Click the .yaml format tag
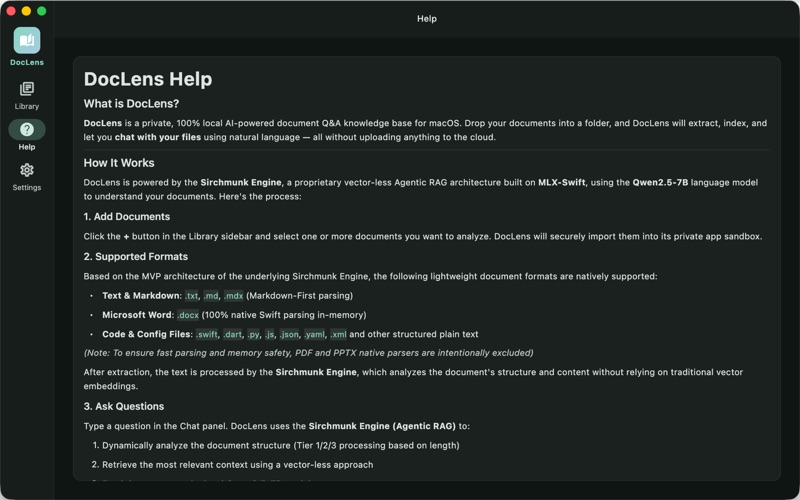This screenshot has width=800, height=500. coord(314,335)
